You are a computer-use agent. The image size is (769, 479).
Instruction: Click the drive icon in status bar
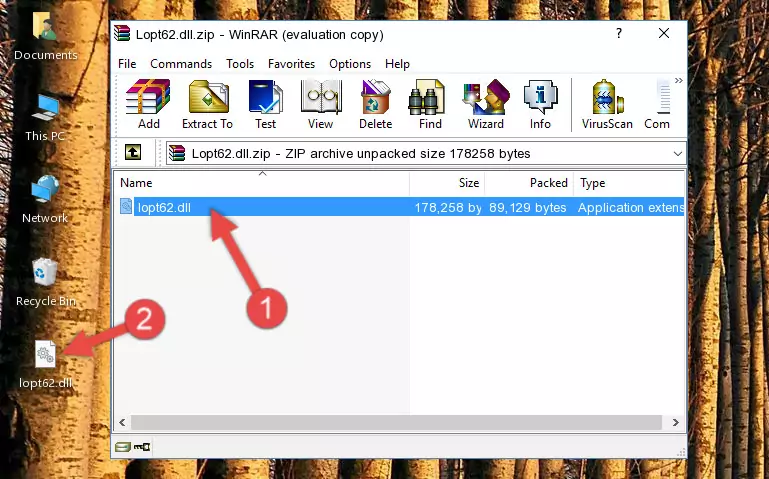point(123,447)
